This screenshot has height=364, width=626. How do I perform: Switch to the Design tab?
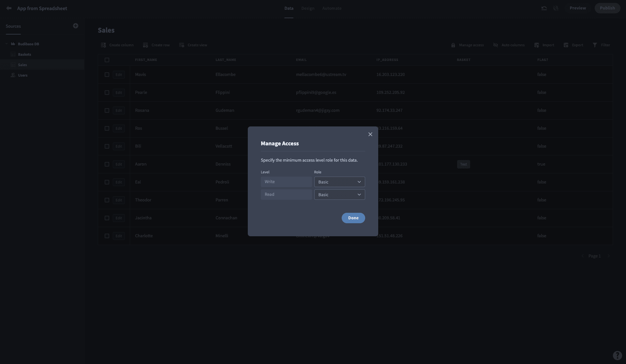308,8
